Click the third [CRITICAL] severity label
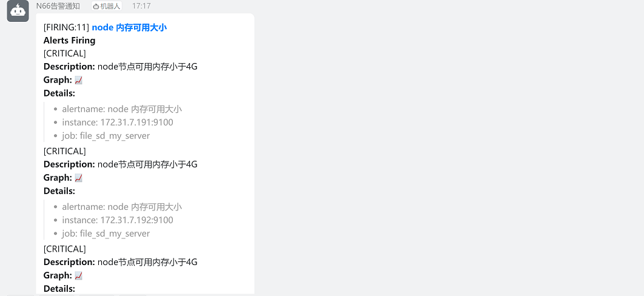Image resolution: width=644 pixels, height=296 pixels. [x=65, y=249]
